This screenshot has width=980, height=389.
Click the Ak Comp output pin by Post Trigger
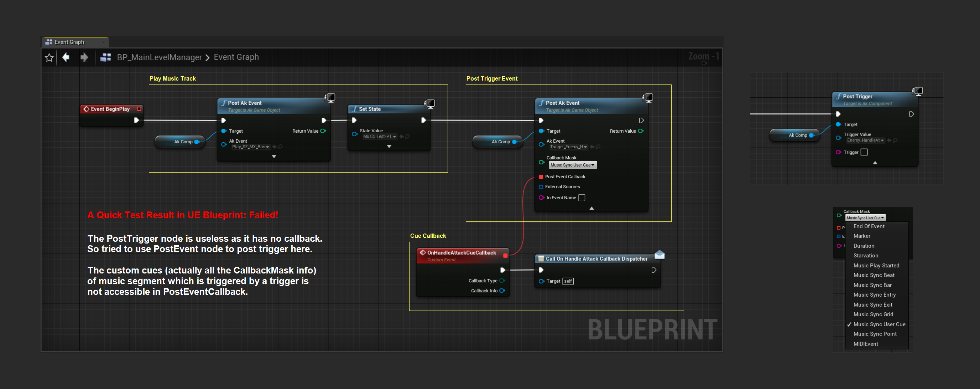pos(811,135)
